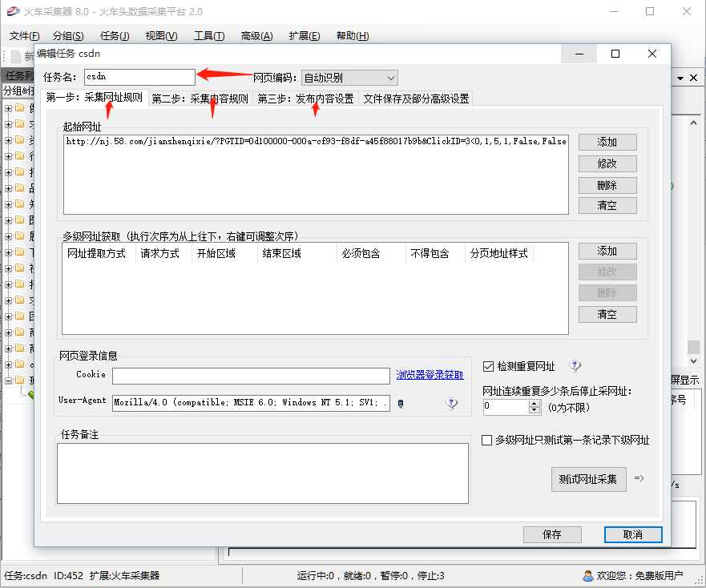Screen dimensions: 706x588
Task: Select the nj.58.com start URL entry
Action: (316, 141)
